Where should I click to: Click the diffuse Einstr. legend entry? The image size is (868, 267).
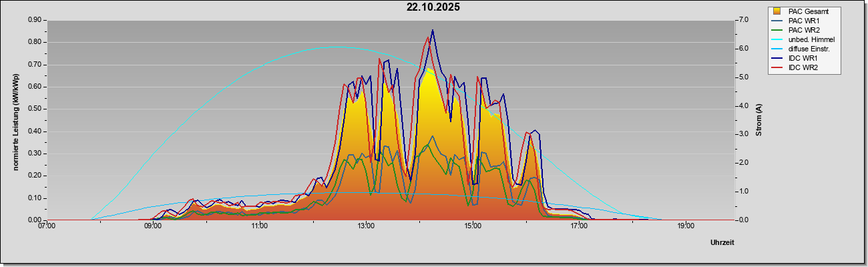click(x=801, y=49)
